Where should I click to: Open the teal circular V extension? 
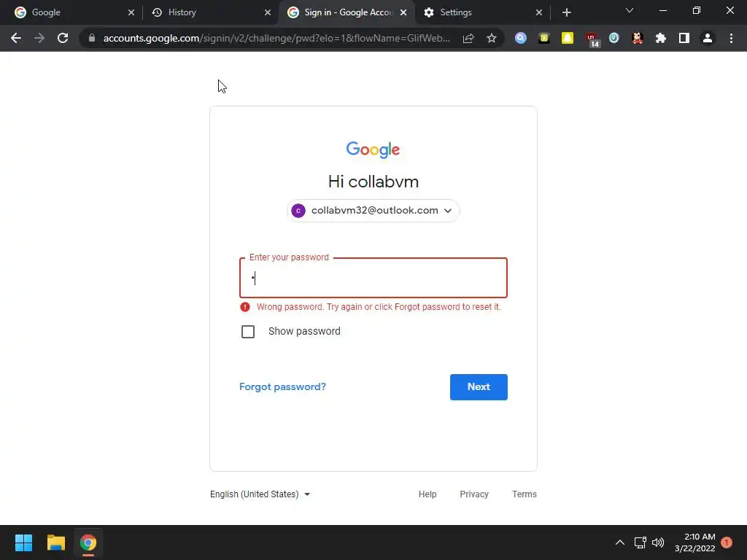tap(614, 38)
